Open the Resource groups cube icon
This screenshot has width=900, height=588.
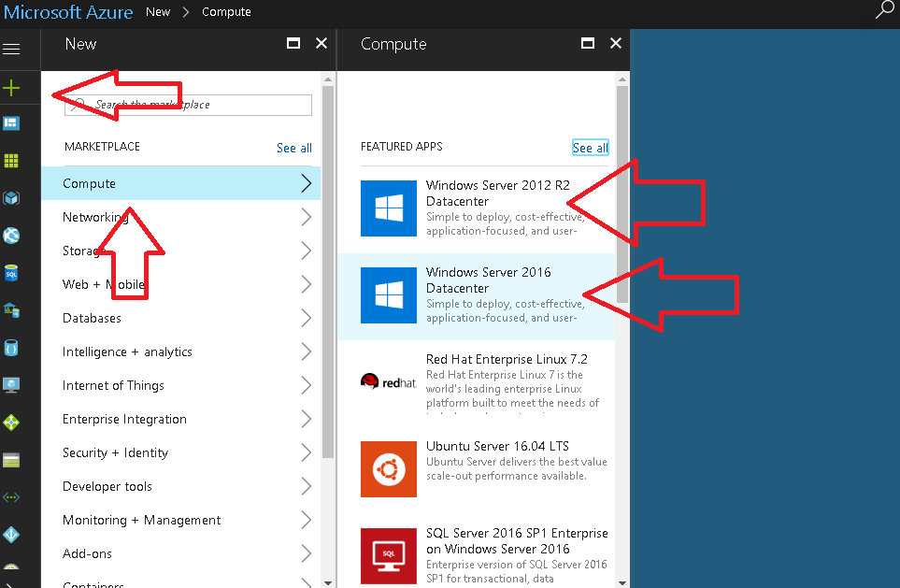click(11, 198)
